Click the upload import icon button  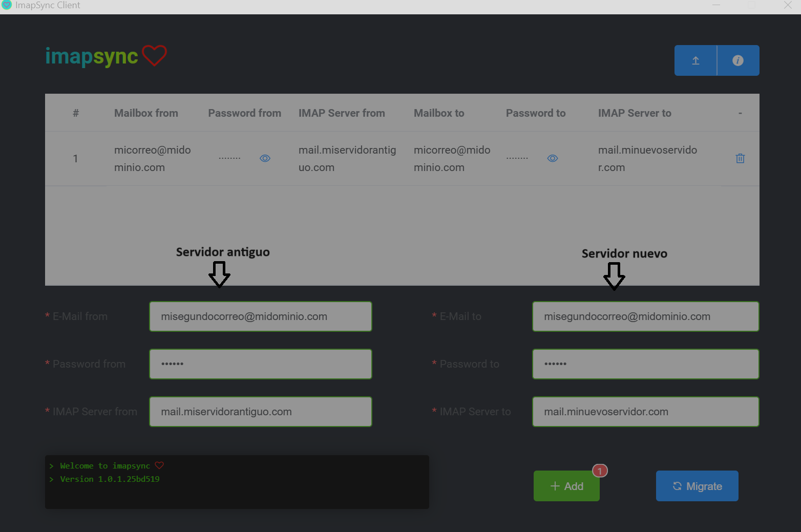pyautogui.click(x=695, y=60)
